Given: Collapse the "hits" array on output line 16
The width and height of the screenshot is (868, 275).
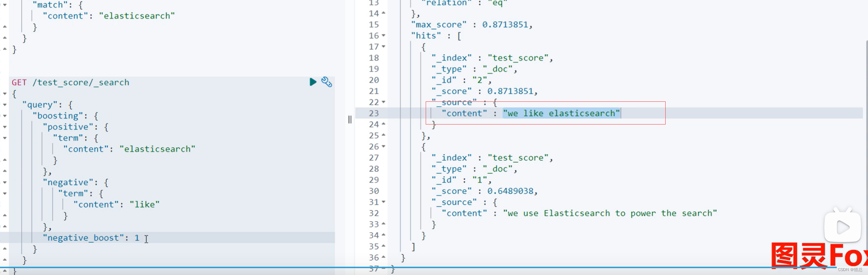Looking at the screenshot, I should click(x=383, y=36).
